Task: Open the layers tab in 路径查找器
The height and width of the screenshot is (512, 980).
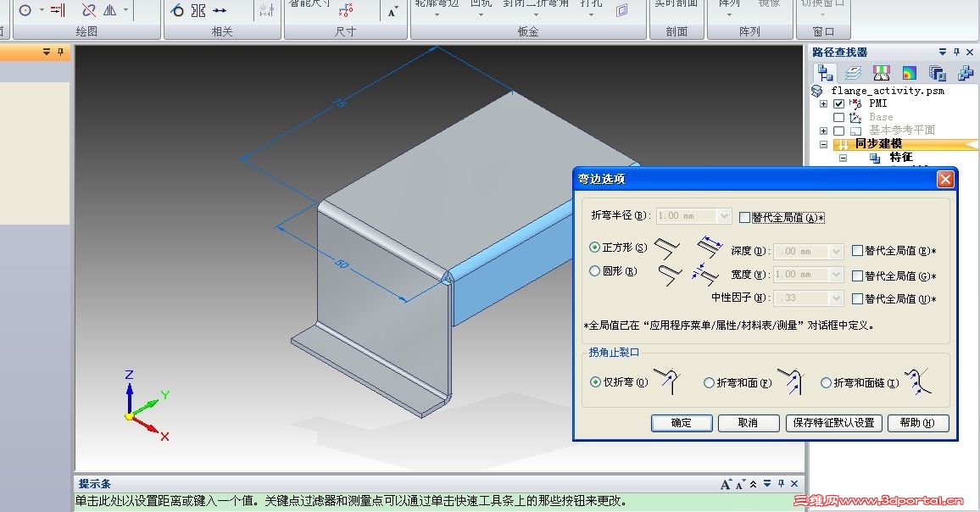Action: [x=853, y=73]
